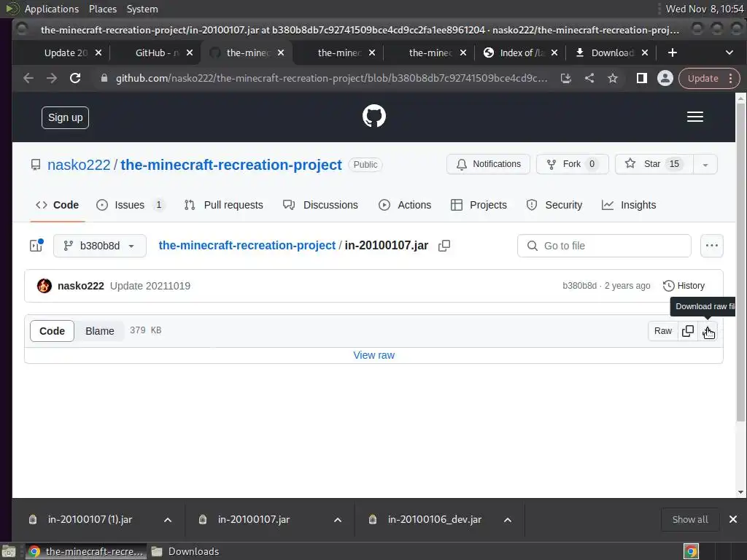747x560 pixels.
Task: View the file History
Action: [684, 286]
